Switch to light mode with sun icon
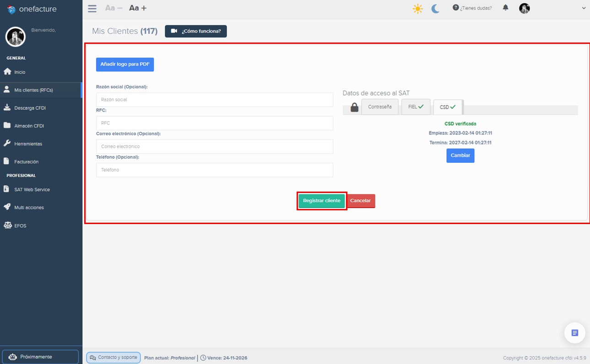 tap(417, 8)
